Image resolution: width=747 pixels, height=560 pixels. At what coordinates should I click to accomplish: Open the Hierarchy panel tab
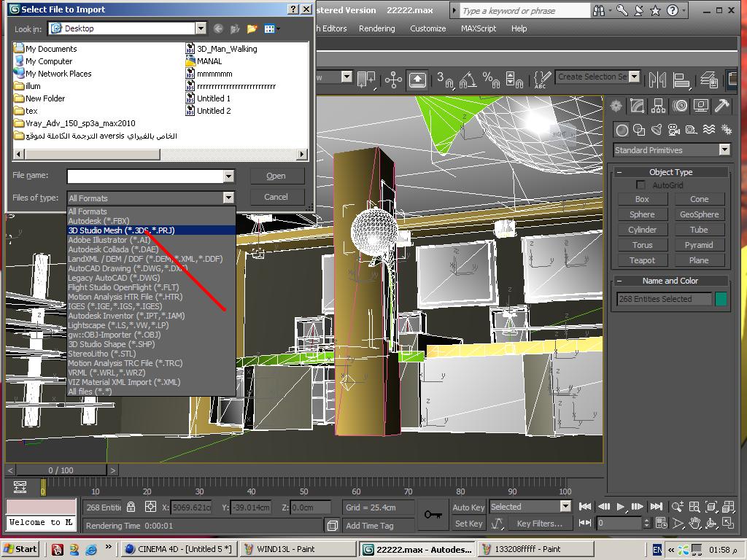(x=659, y=106)
